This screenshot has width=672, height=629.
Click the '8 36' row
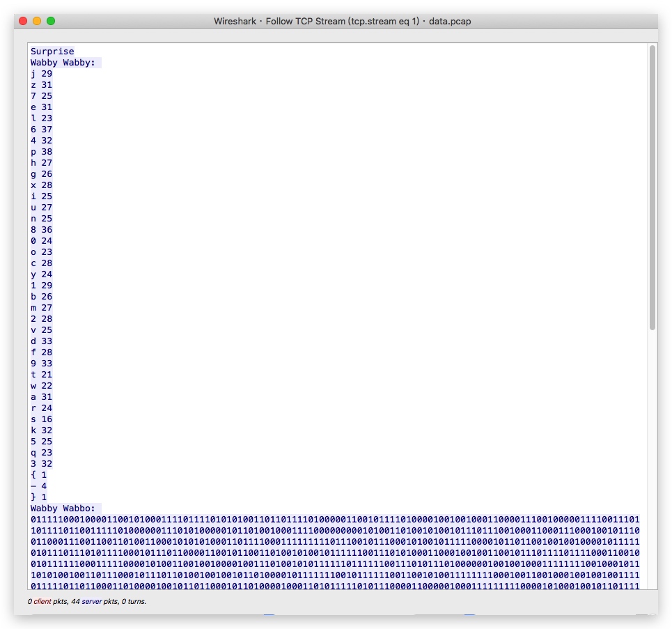pyautogui.click(x=41, y=230)
